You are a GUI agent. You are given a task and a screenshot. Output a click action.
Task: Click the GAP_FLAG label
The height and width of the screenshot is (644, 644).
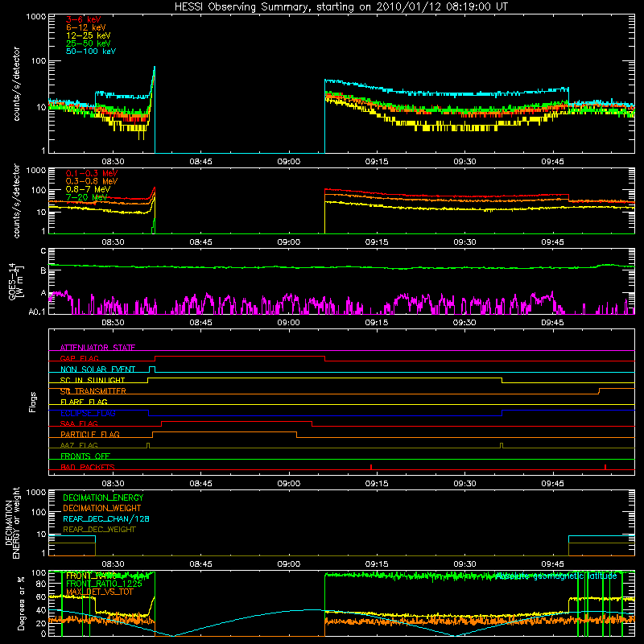79,358
